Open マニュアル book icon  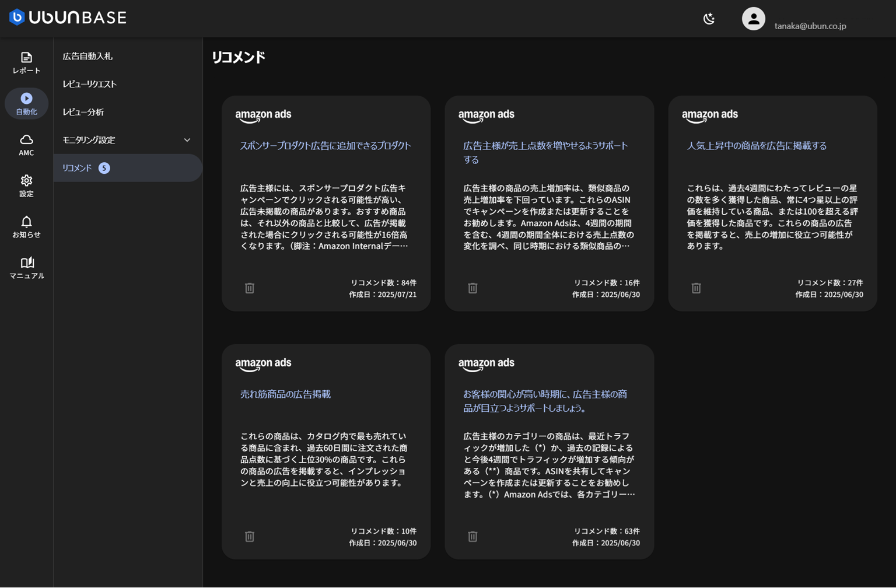click(x=26, y=268)
